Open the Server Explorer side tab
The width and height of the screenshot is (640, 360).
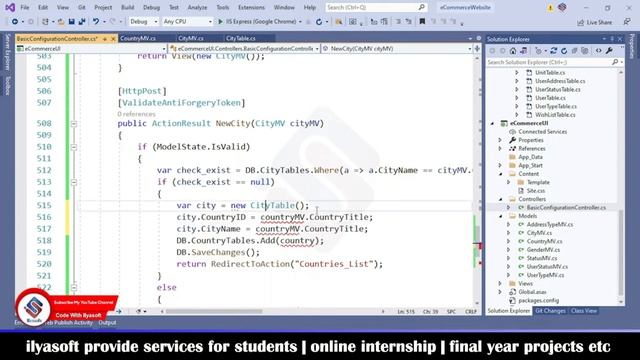[x=7, y=51]
